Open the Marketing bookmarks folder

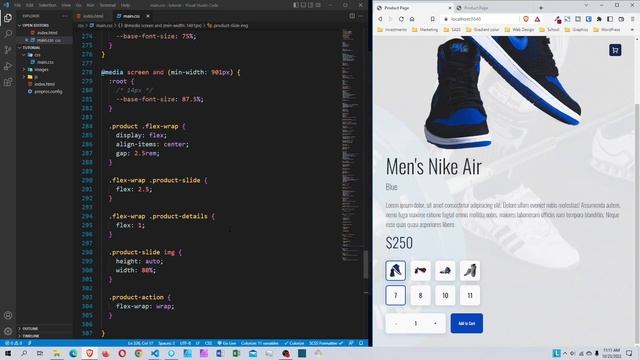[425, 29]
